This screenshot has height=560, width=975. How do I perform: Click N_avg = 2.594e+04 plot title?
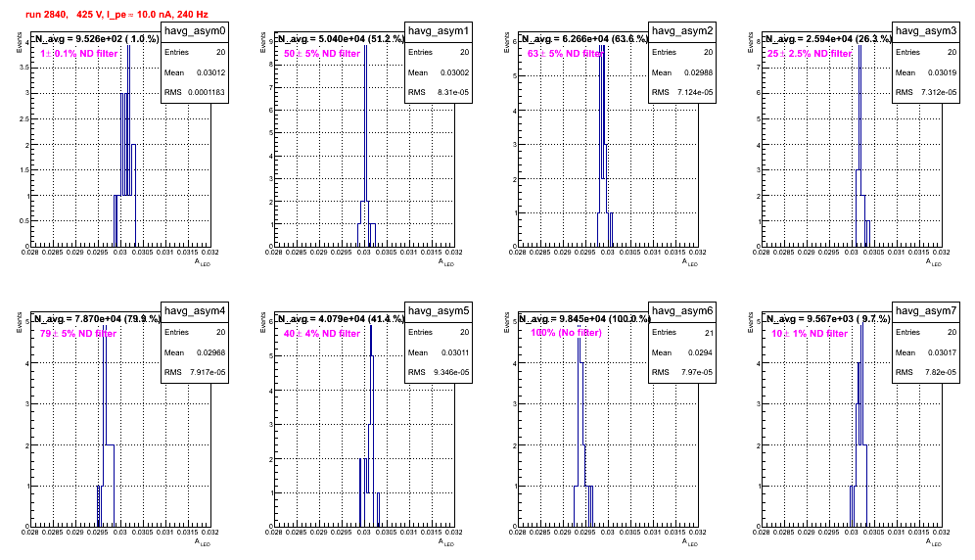(x=828, y=38)
